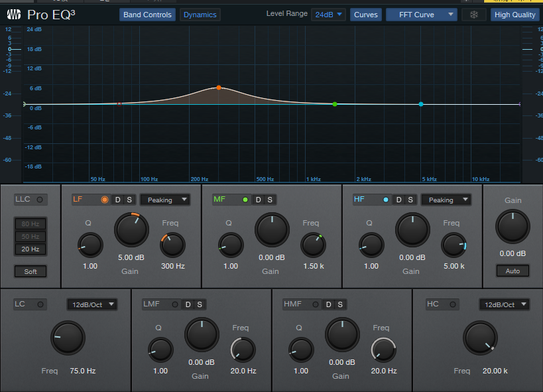Image resolution: width=543 pixels, height=392 pixels.
Task: Click the LC frequency value 75.0 Hz
Action: [x=83, y=371]
